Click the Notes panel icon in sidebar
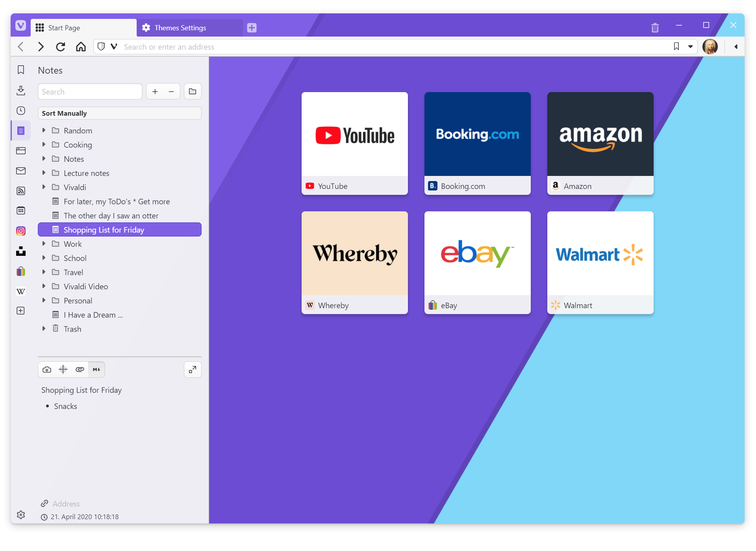 (x=20, y=129)
